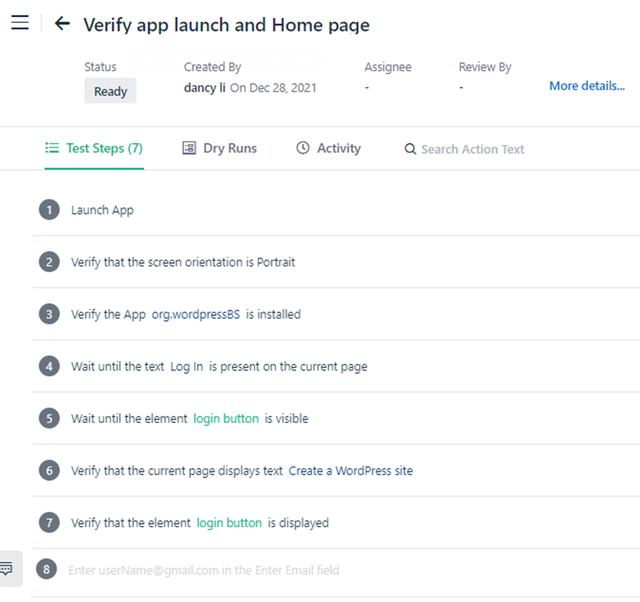Click the back arrow icon
This screenshot has height=602, width=640.
62,23
